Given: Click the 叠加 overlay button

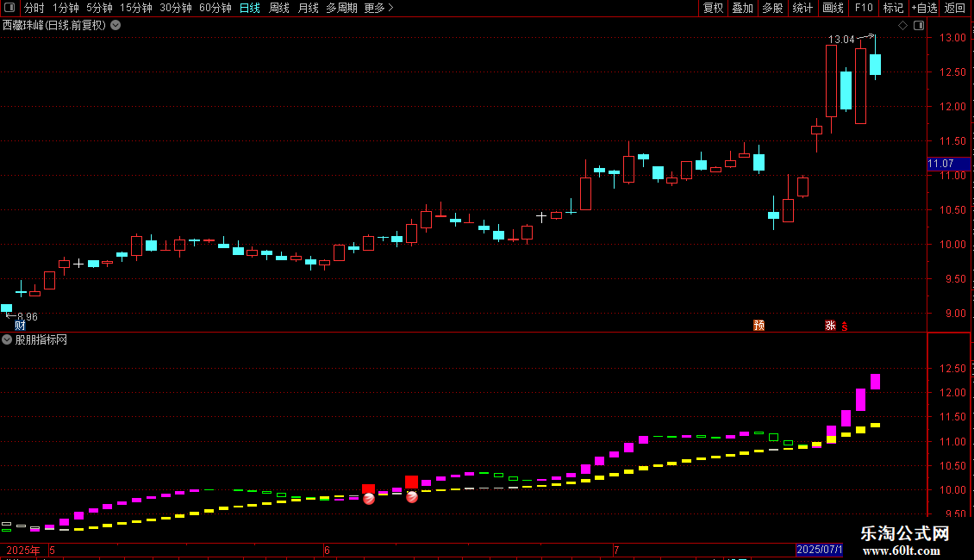Looking at the screenshot, I should tap(742, 8).
